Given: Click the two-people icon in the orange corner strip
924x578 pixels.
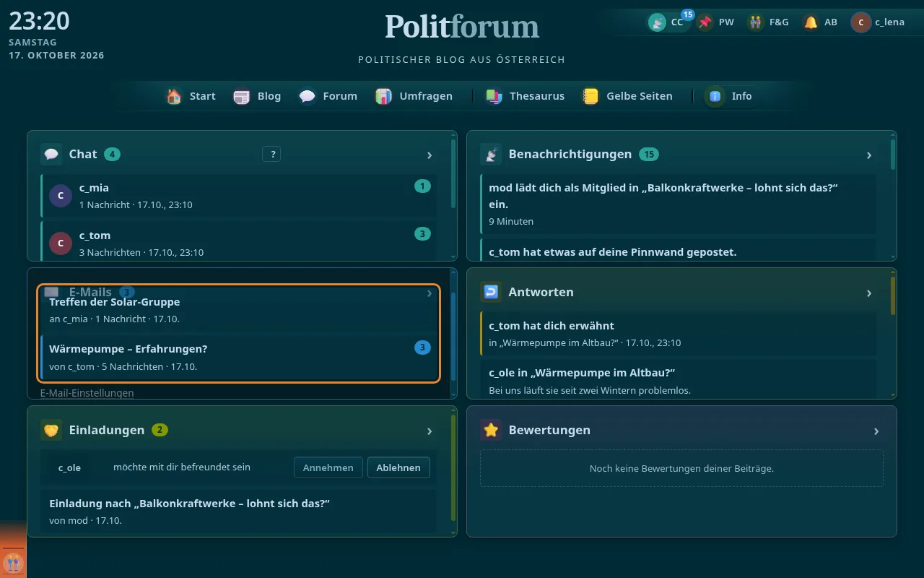Looking at the screenshot, I should (13, 562).
